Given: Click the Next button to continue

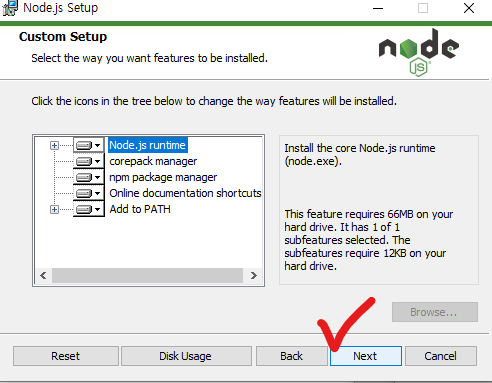Looking at the screenshot, I should (x=366, y=356).
